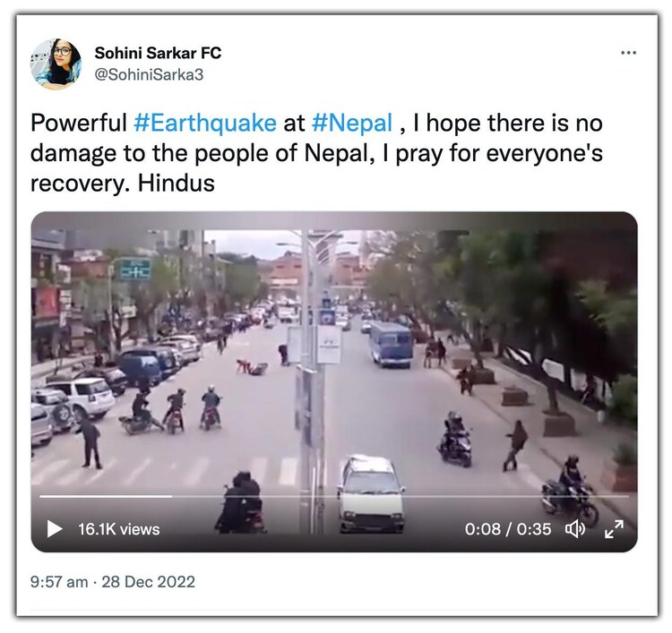The height and width of the screenshot is (633, 672).
Task: Click the word Hindus in the tweet
Action: pyautogui.click(x=177, y=184)
